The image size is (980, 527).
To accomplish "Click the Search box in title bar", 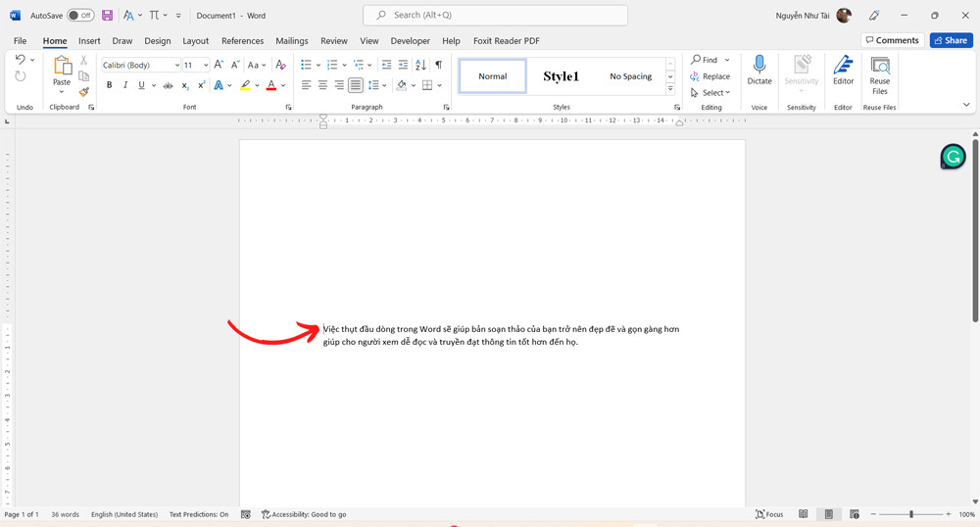I will [495, 16].
